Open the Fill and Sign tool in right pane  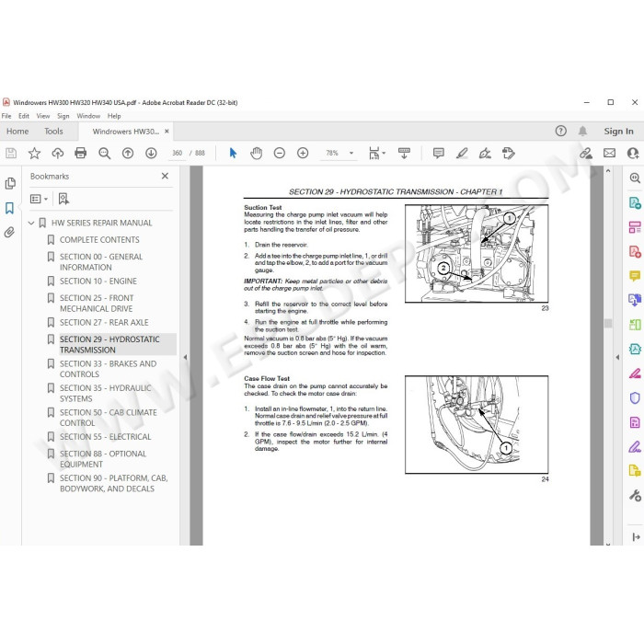tap(635, 446)
